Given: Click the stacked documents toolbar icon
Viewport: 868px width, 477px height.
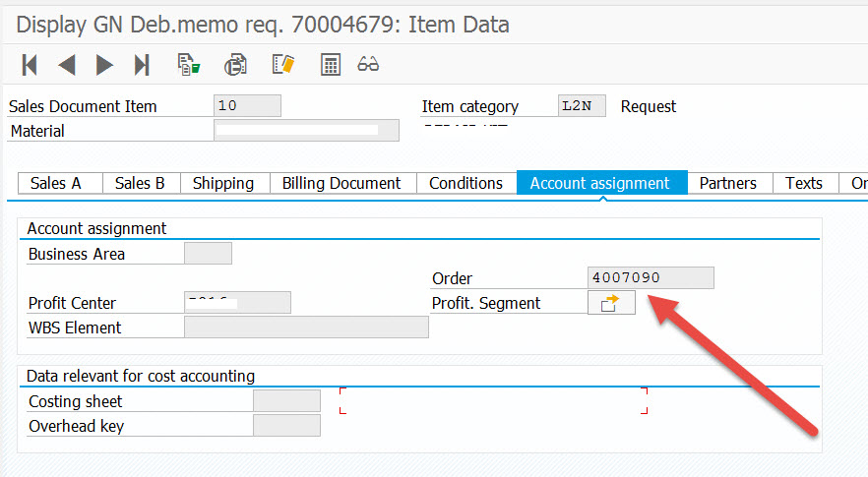Looking at the screenshot, I should 236,65.
